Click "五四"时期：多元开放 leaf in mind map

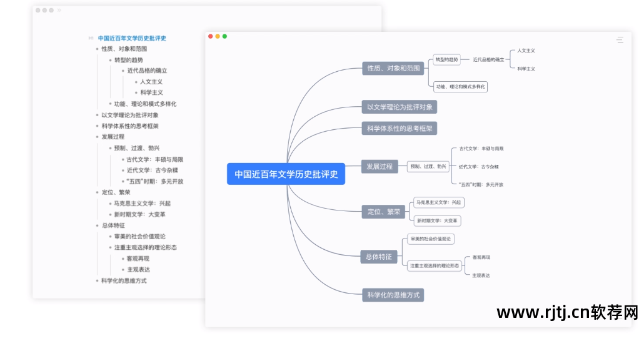click(x=481, y=185)
